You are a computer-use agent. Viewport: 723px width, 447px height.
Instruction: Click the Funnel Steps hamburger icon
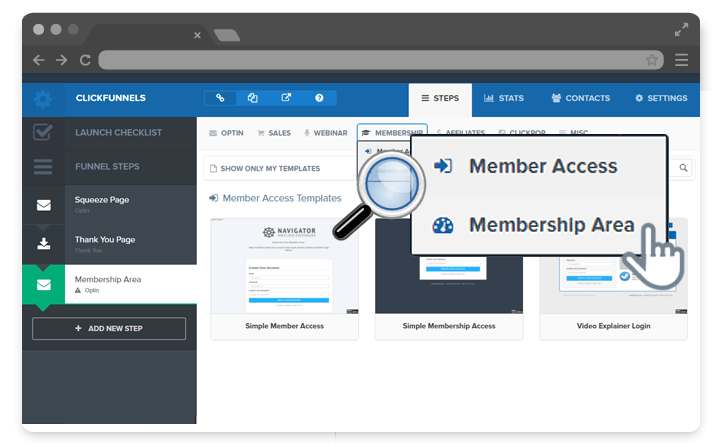click(x=43, y=167)
